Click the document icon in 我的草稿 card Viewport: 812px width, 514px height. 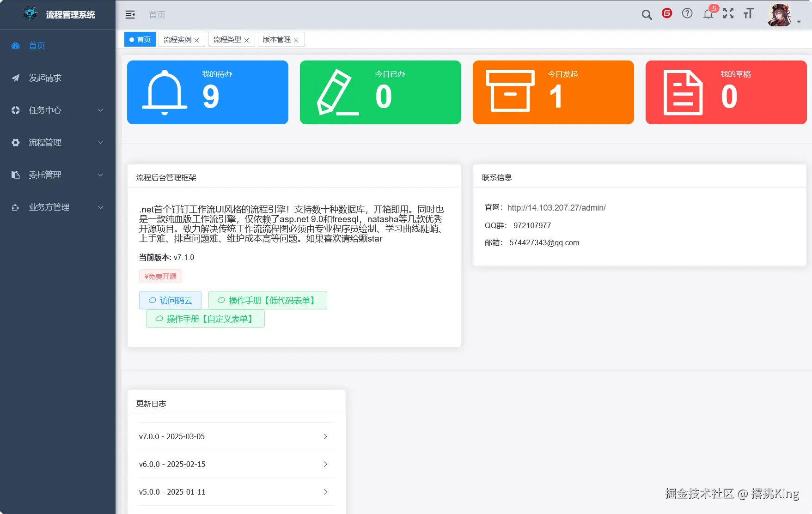coord(683,92)
